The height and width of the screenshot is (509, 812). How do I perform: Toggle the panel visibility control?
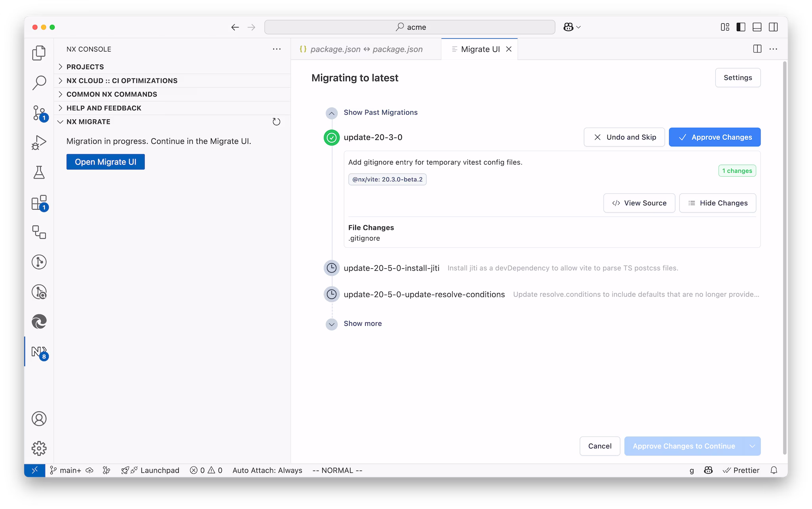[x=757, y=27]
